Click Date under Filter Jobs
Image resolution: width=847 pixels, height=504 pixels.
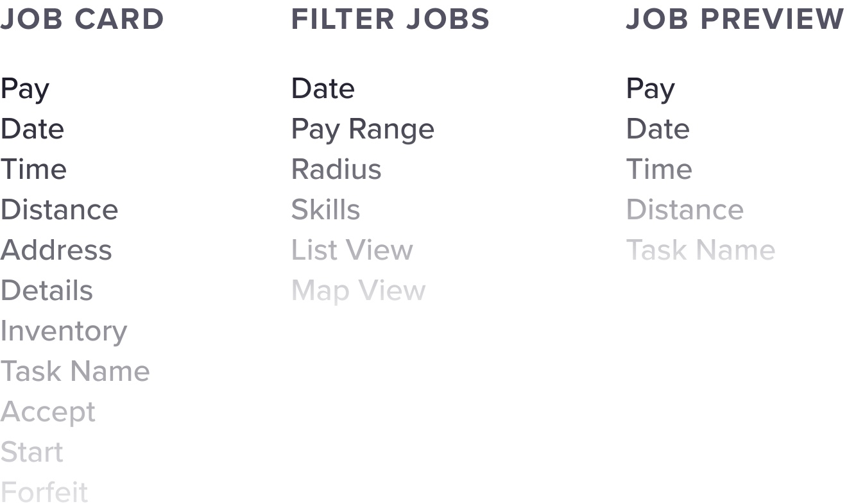[x=323, y=89]
